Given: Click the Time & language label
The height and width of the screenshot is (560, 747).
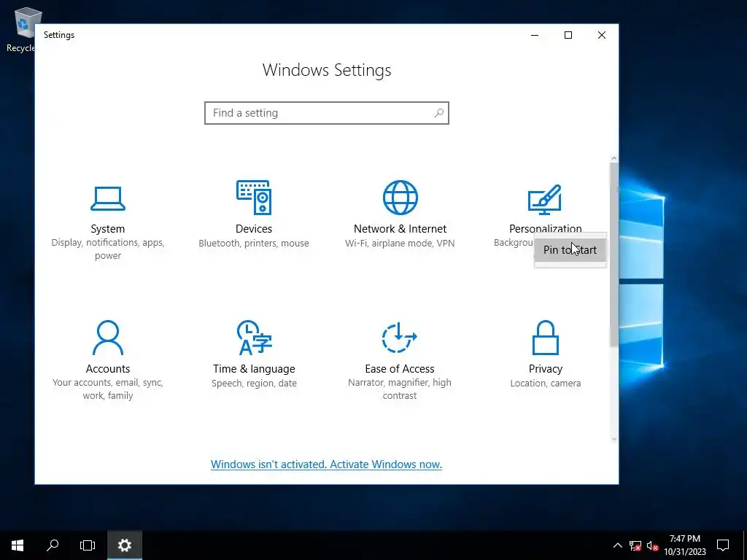Looking at the screenshot, I should [254, 369].
